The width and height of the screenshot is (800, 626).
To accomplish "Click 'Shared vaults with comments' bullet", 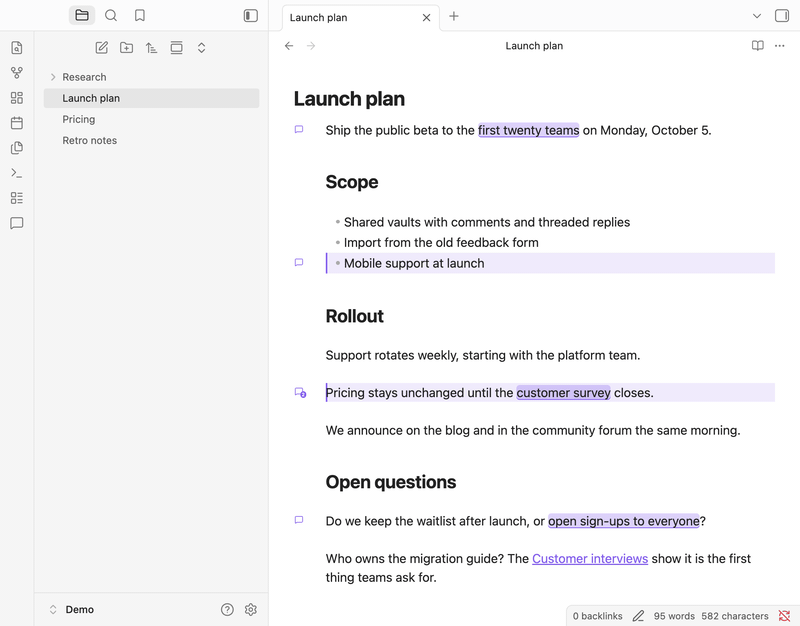I will [487, 222].
